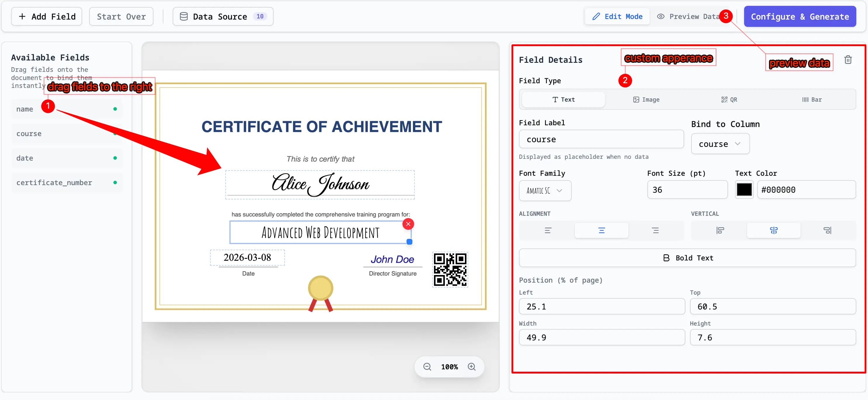Select the QR field type tab

tap(729, 100)
